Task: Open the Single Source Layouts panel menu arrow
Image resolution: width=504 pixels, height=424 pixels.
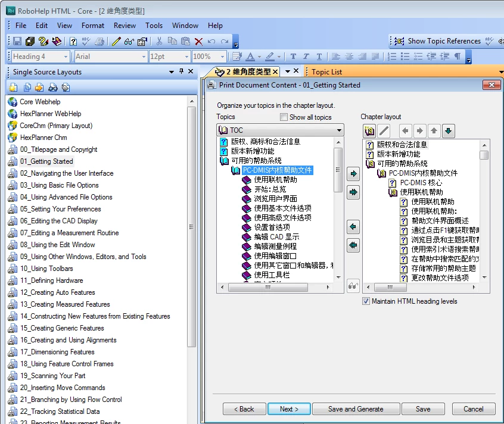Action: point(172,72)
